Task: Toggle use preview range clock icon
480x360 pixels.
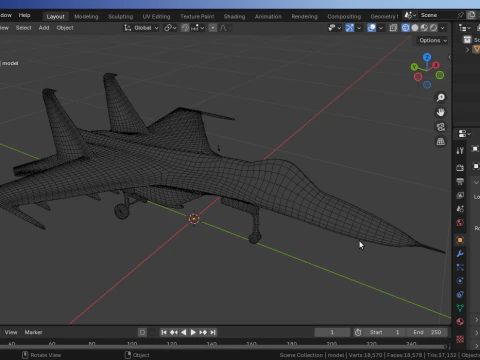Action: pos(358,332)
